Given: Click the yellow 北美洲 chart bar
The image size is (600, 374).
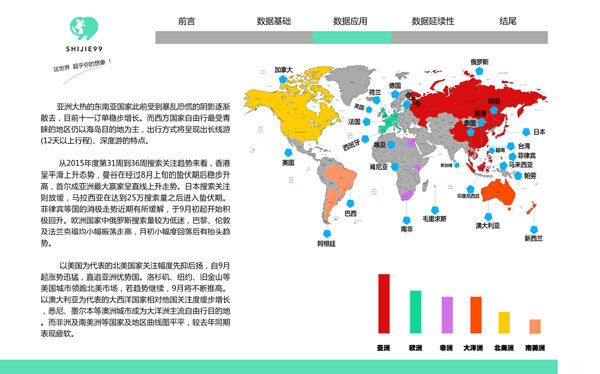Looking at the screenshot, I should pos(504,323).
